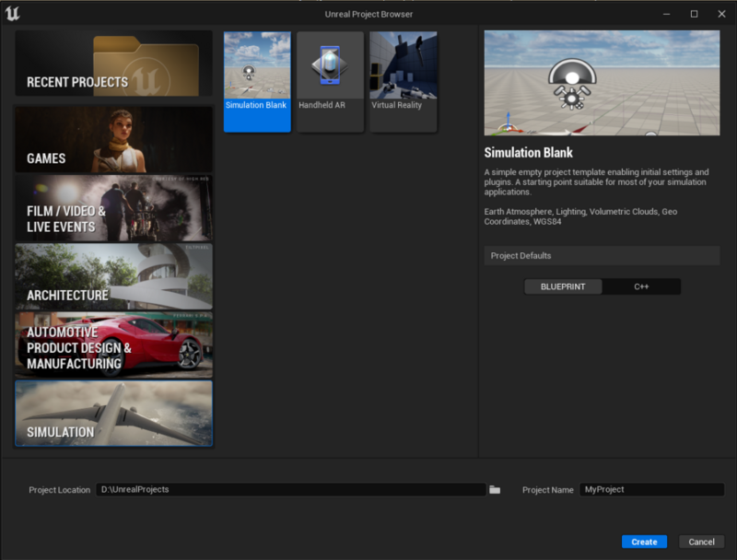Switch project type to Blueprint
Viewport: 737px width, 560px height.
click(x=563, y=286)
